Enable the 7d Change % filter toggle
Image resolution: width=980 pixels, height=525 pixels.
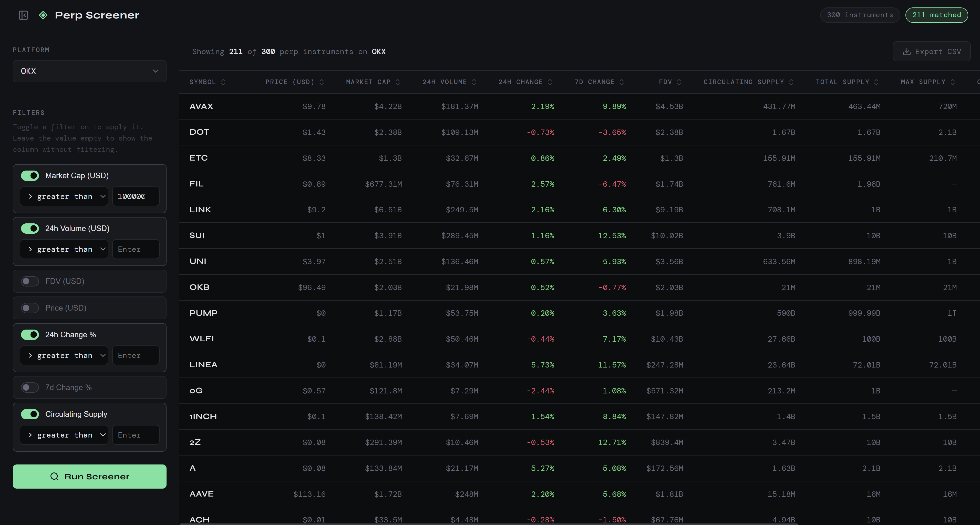[x=30, y=388]
